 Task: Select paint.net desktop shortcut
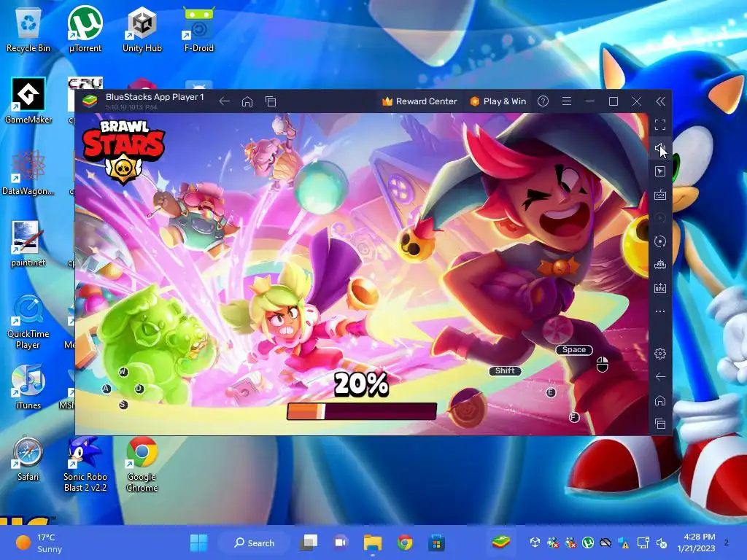(28, 244)
